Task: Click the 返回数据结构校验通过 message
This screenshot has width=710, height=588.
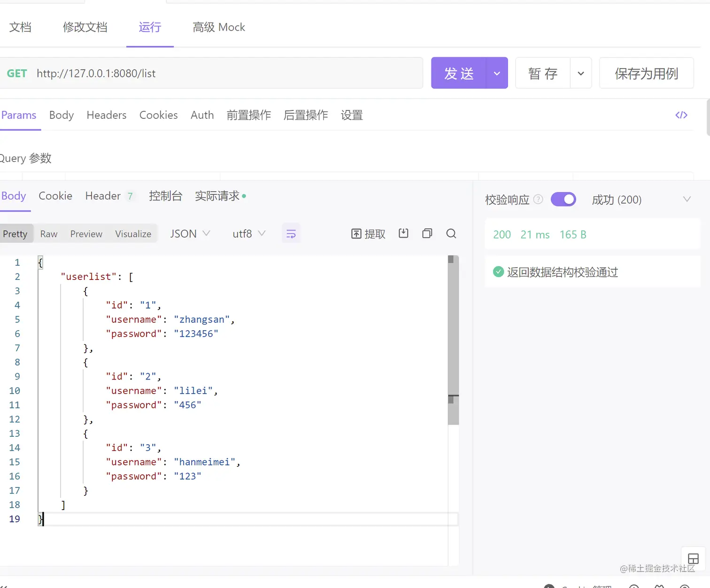Action: pos(563,272)
